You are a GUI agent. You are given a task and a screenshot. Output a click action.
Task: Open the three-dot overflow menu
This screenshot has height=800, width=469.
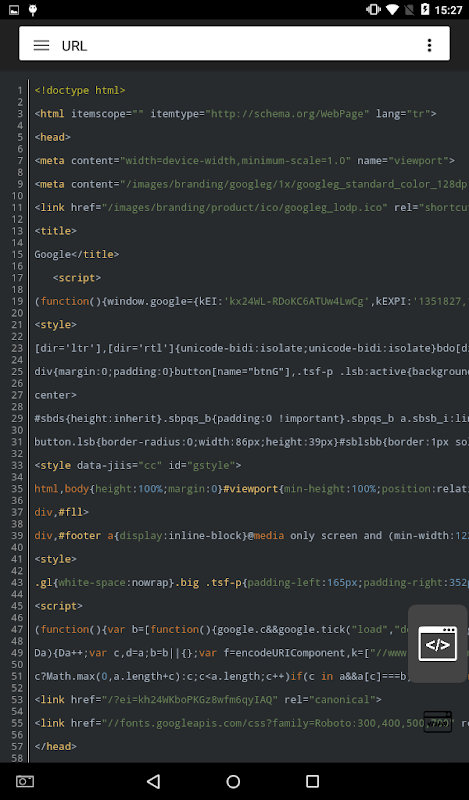tap(429, 45)
